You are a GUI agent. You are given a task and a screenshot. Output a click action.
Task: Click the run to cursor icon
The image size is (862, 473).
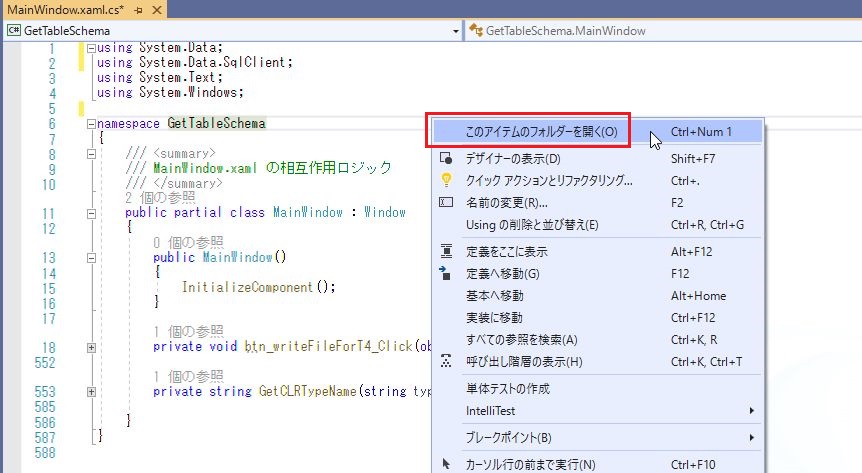446,464
